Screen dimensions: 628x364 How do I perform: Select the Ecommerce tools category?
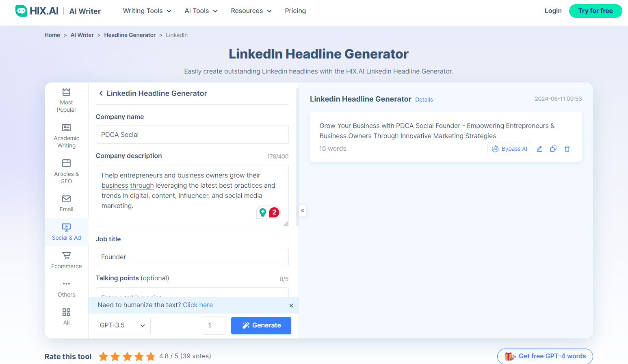coord(66,260)
